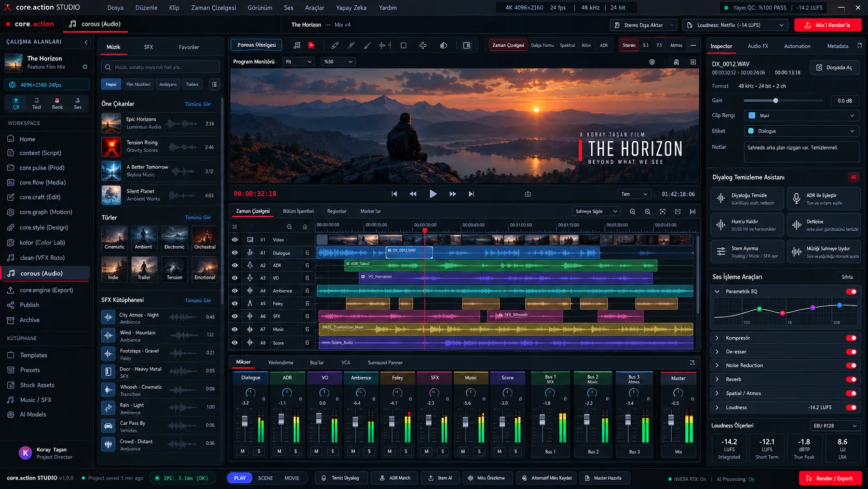Adjust the Gain slider in Inspector
This screenshot has height=489, width=868.
click(783, 100)
